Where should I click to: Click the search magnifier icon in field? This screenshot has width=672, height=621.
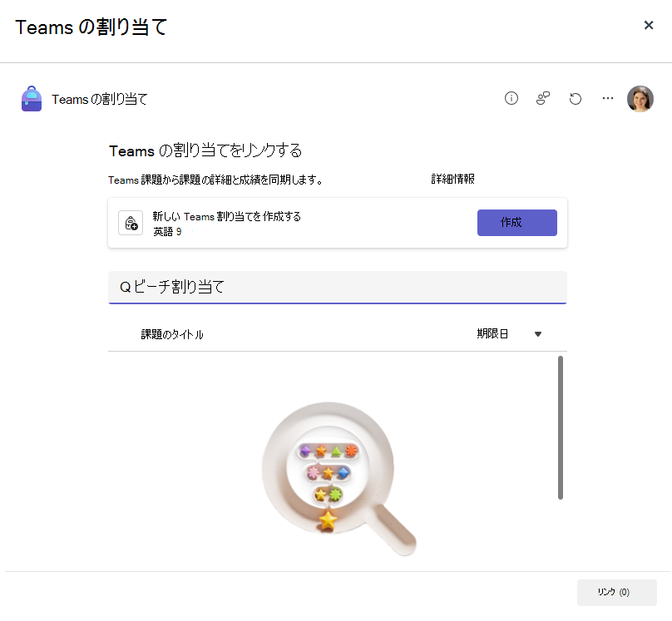click(125, 287)
